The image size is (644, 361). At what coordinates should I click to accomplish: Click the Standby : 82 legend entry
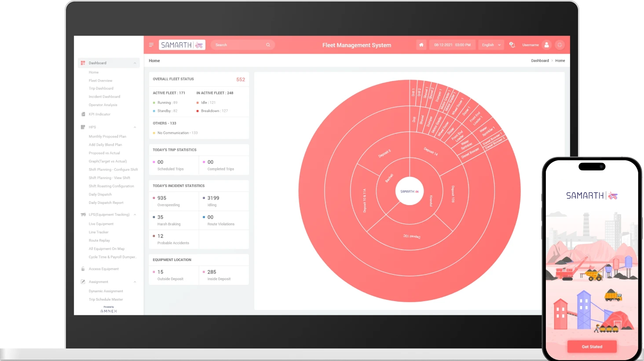click(165, 111)
